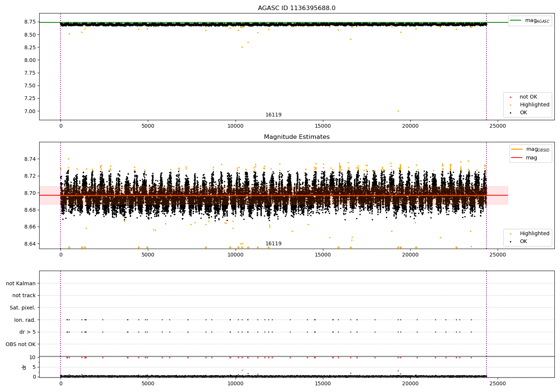This screenshot has height=392, width=560.
Task: Click the 10000 x-axis tick of middle plot
Action: tap(235, 255)
